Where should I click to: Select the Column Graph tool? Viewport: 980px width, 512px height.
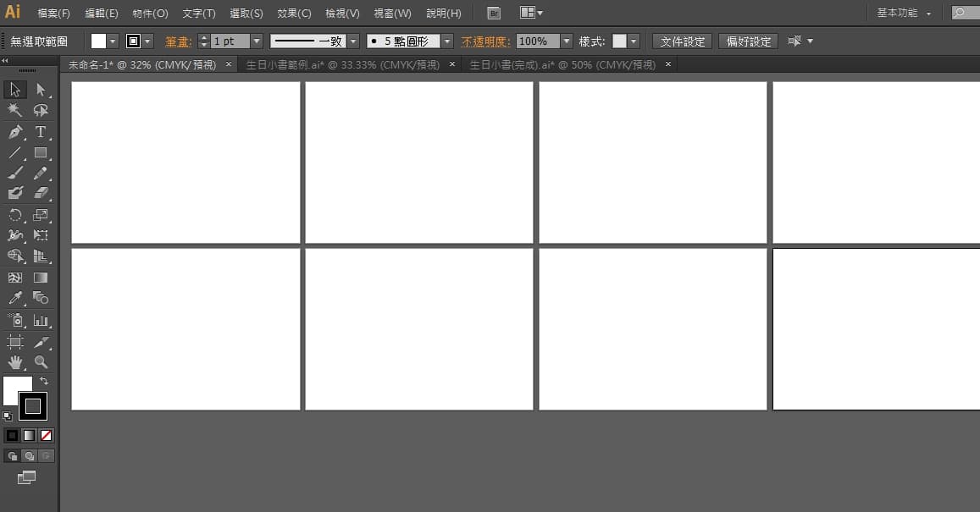click(x=41, y=320)
